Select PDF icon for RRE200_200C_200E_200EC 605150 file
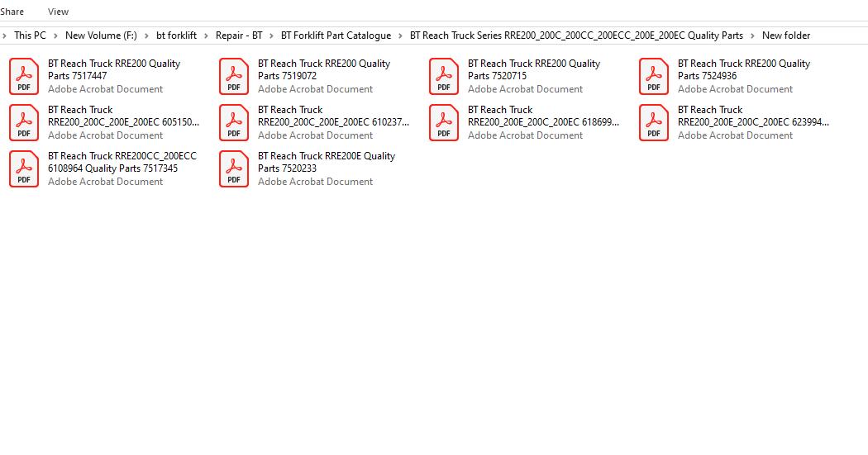Viewport: 868px width, 455px height. tap(24, 123)
